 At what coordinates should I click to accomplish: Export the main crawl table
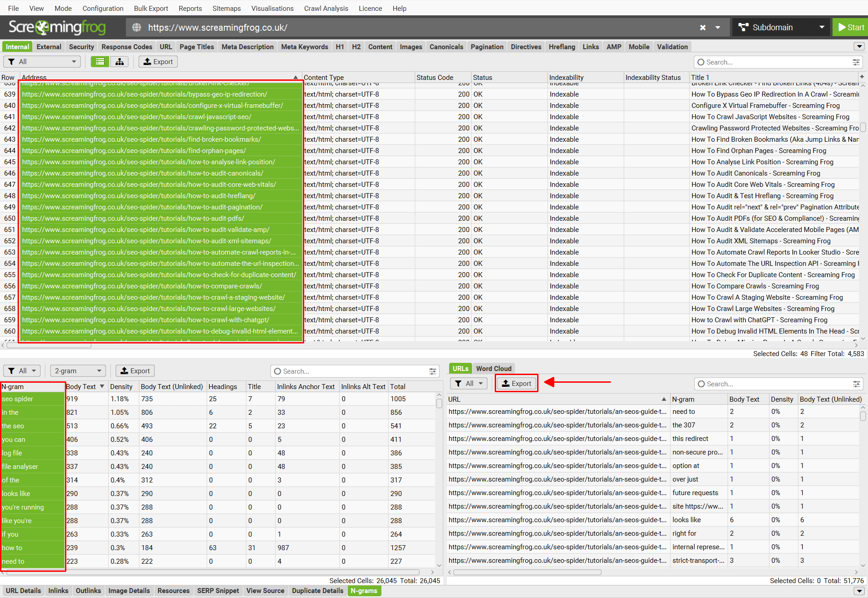coord(158,62)
